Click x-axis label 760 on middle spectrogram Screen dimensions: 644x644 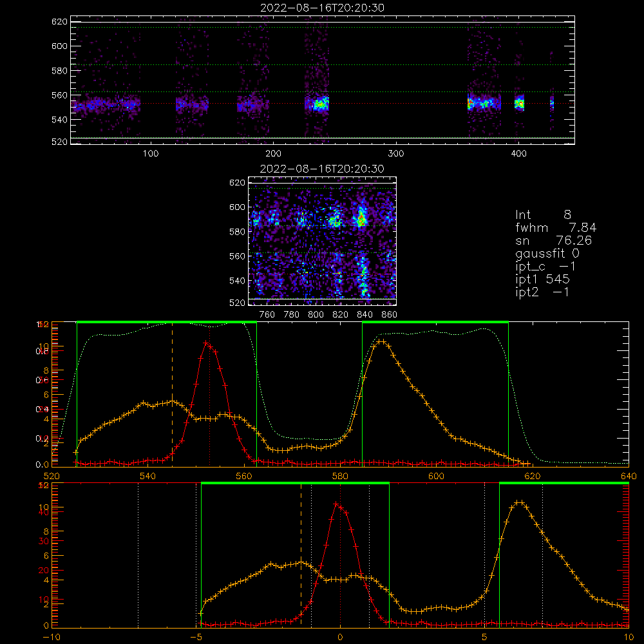coord(267,315)
